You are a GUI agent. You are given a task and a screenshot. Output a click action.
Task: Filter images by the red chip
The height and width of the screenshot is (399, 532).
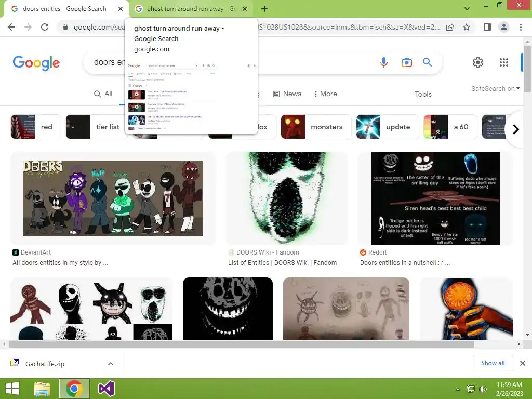coord(36,127)
